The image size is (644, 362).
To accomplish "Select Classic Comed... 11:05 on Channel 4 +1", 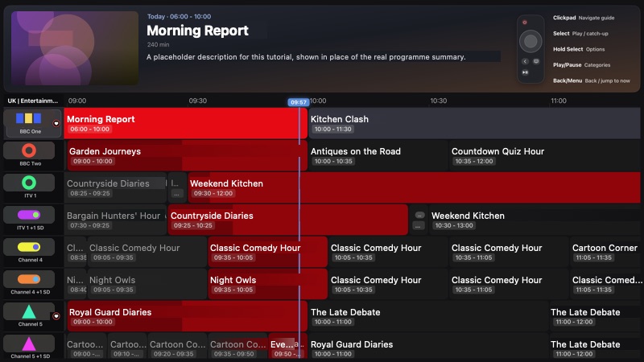I will (x=605, y=284).
